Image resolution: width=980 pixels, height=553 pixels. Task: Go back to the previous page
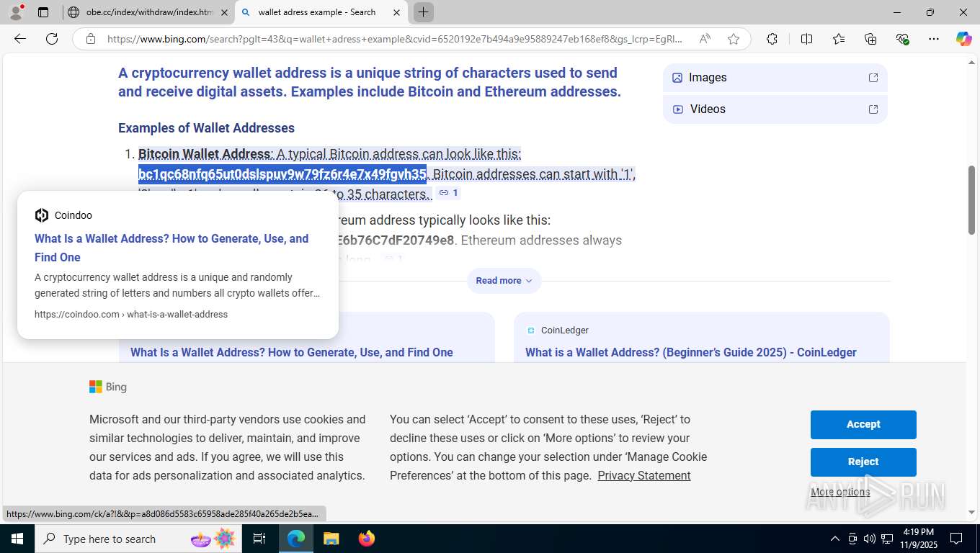tap(20, 39)
